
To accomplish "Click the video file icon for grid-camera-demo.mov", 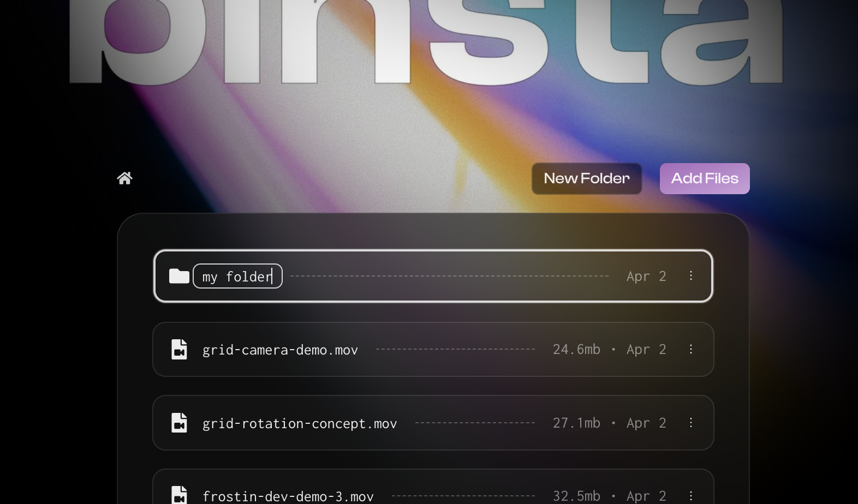I will pyautogui.click(x=179, y=350).
